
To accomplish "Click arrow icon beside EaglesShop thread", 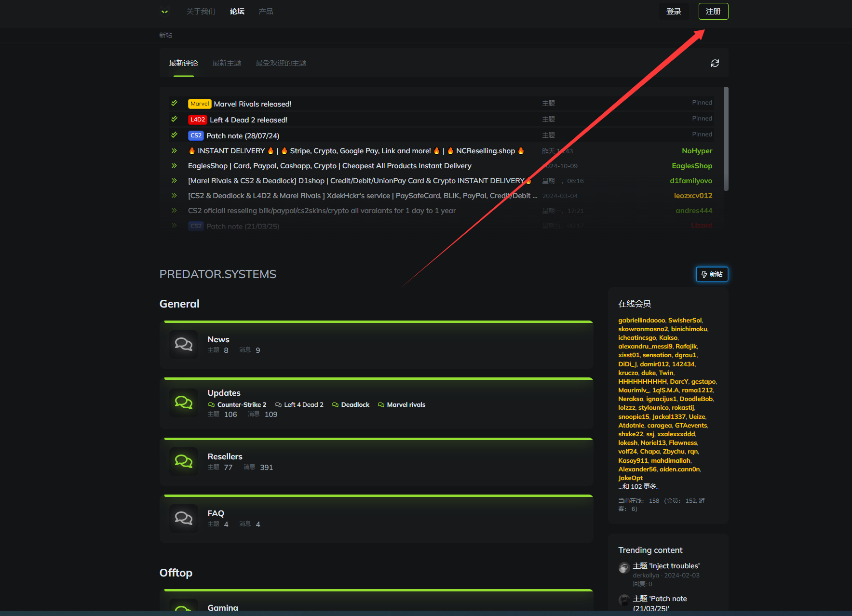I will pos(174,166).
